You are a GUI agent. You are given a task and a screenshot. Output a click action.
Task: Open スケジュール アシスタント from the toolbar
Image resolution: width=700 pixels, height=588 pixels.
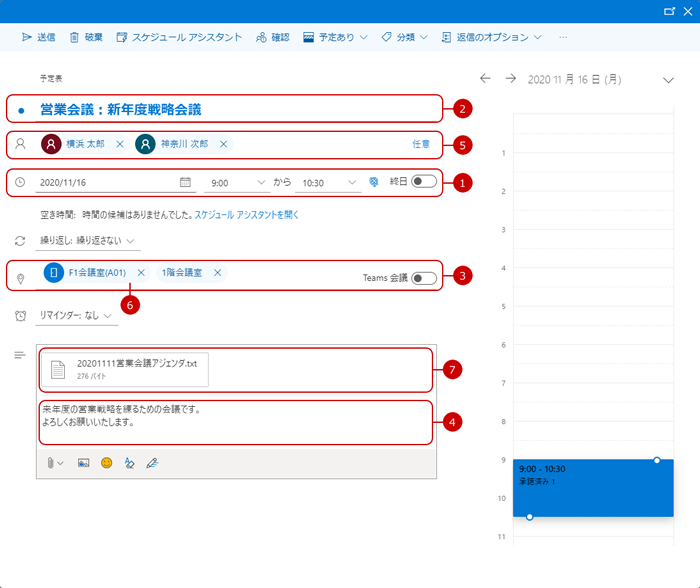pyautogui.click(x=179, y=37)
